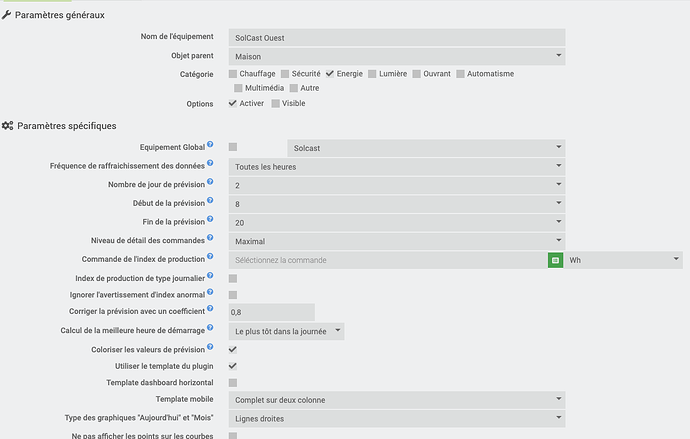Image resolution: width=690 pixels, height=439 pixels.
Task: Toggle the Visible option checkbox
Action: coord(273,103)
